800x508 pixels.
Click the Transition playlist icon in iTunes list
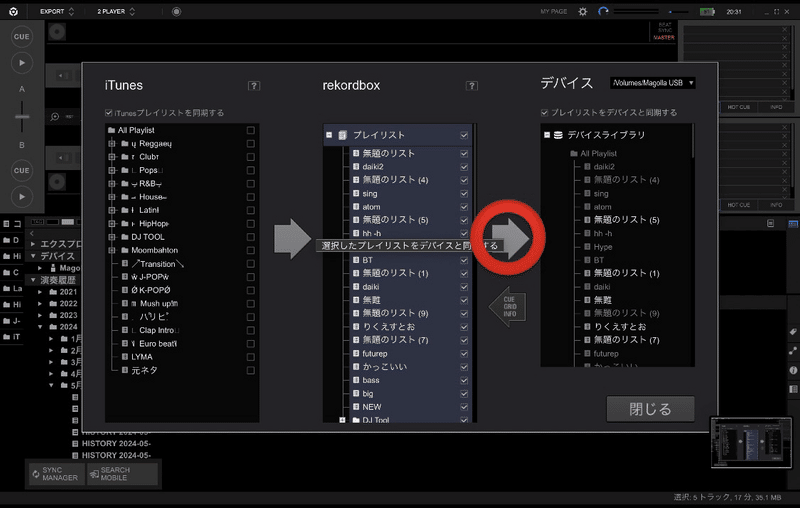click(125, 264)
